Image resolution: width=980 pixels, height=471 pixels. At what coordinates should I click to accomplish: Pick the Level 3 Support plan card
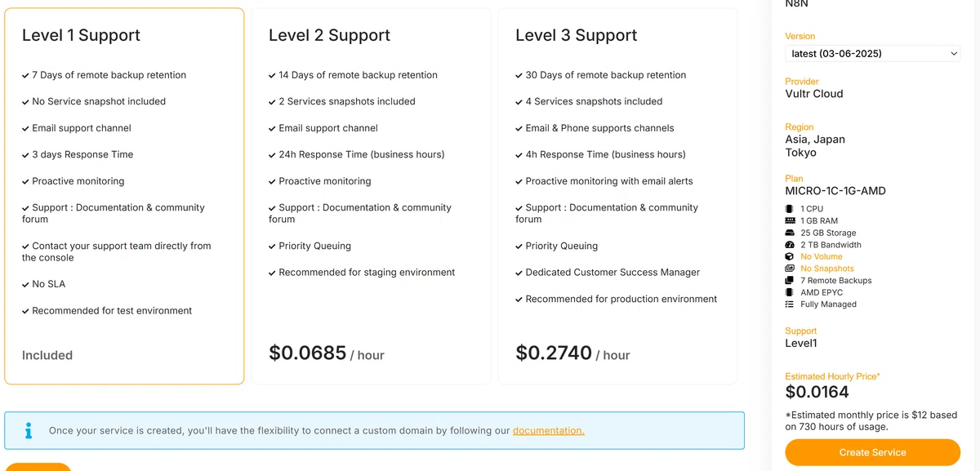[617, 196]
